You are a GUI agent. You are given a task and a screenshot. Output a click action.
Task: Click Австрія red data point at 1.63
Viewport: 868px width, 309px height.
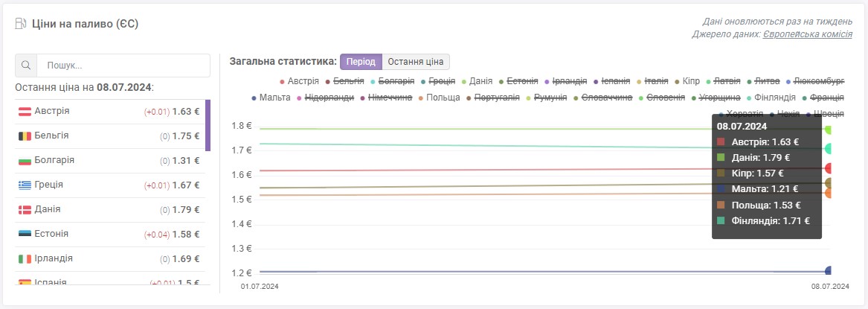[829, 168]
